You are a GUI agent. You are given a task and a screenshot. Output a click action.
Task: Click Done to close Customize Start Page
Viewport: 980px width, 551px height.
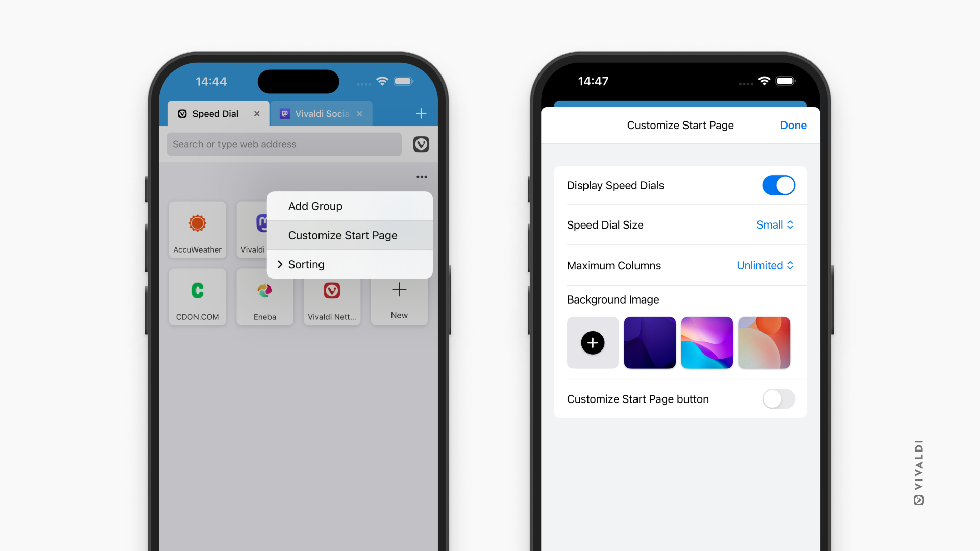click(x=793, y=125)
